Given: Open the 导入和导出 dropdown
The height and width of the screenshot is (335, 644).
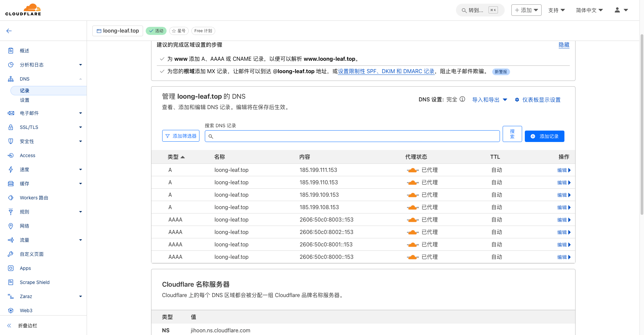Looking at the screenshot, I should pos(490,100).
